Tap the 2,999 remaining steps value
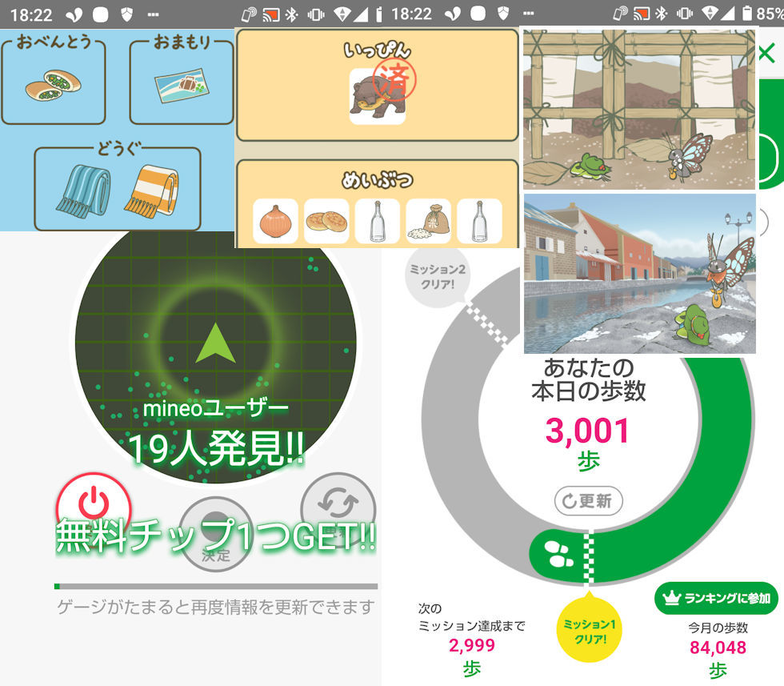The height and width of the screenshot is (686, 784). tap(472, 645)
